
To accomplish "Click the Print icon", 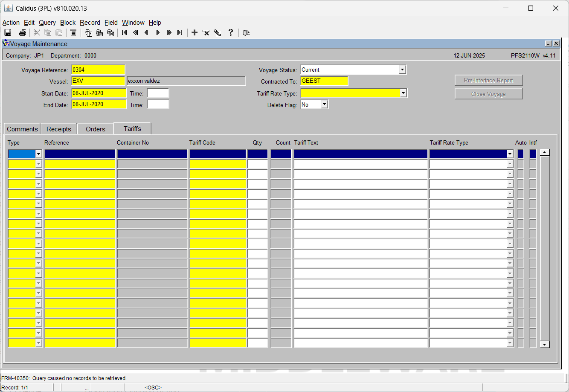I will click(23, 32).
